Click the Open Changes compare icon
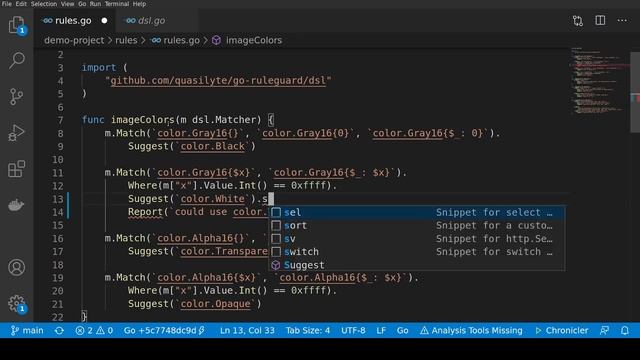This screenshot has height=360, width=640. pyautogui.click(x=578, y=21)
